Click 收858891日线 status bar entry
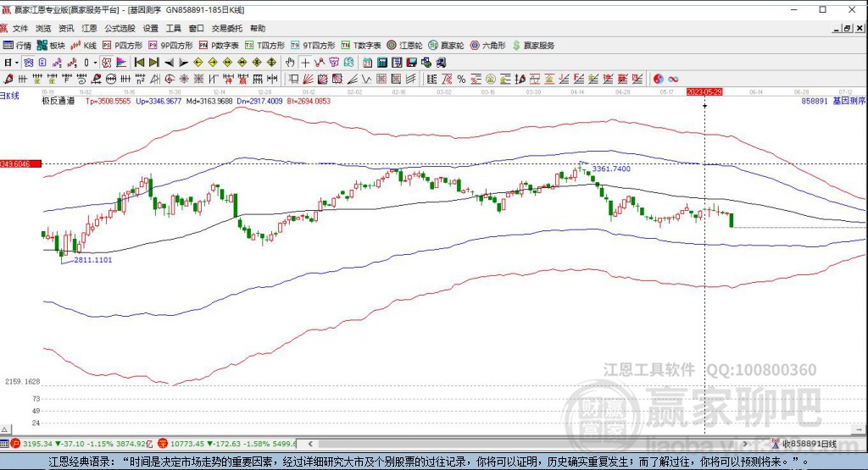The width and height of the screenshot is (868, 470). tap(804, 444)
